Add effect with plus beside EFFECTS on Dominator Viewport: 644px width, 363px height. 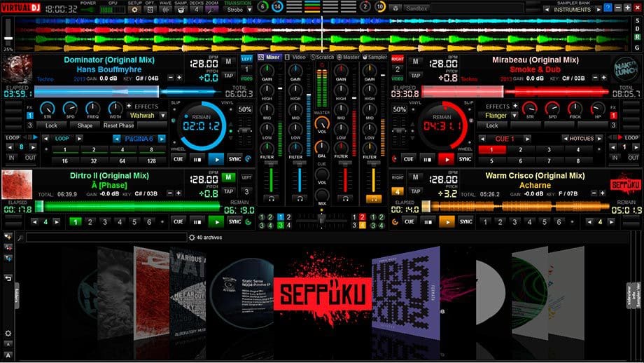[x=129, y=106]
